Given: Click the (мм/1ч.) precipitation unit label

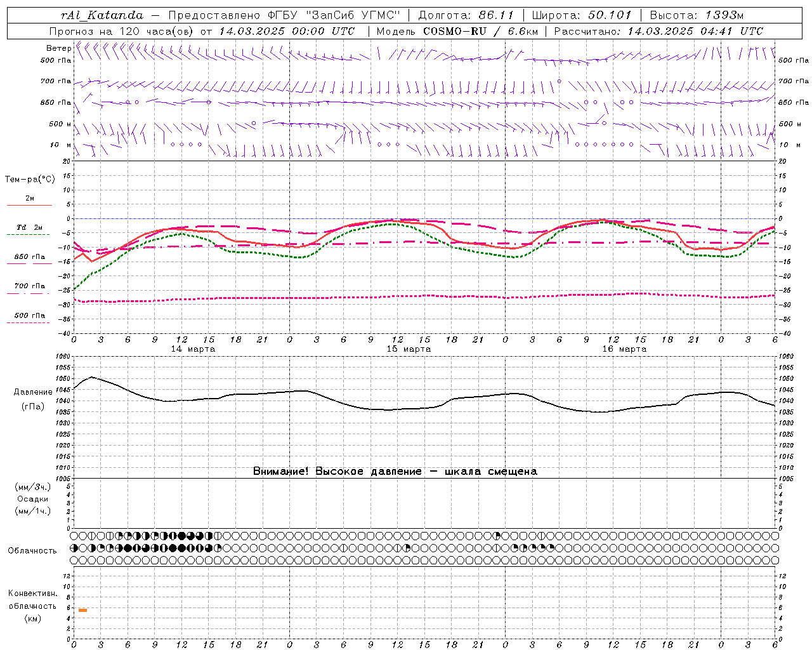Looking at the screenshot, I should click(x=33, y=511).
